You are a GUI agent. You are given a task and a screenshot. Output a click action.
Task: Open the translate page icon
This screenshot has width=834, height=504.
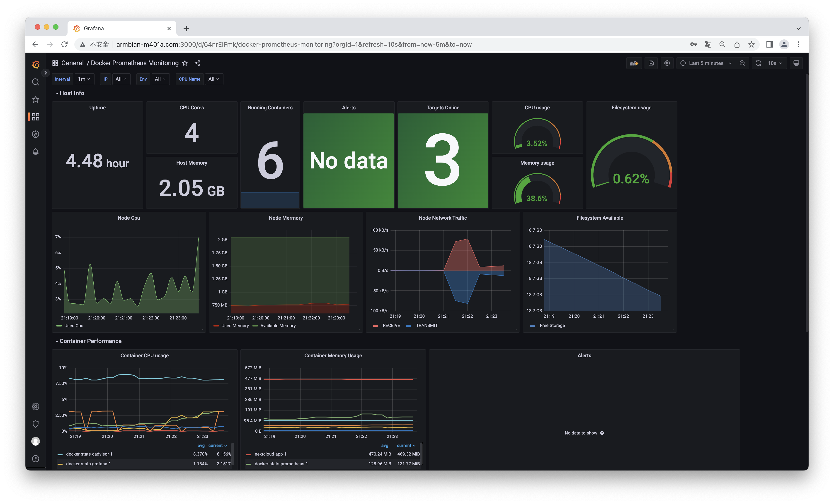[x=708, y=44]
